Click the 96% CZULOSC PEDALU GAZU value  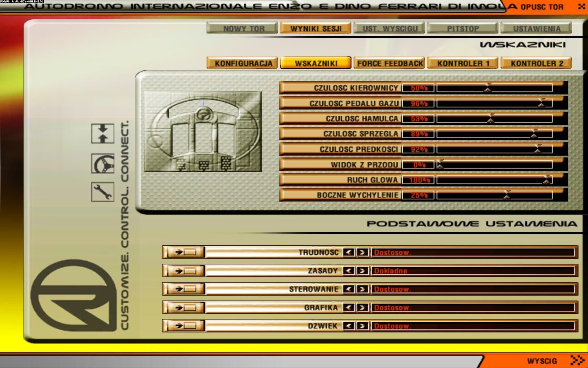tap(419, 103)
